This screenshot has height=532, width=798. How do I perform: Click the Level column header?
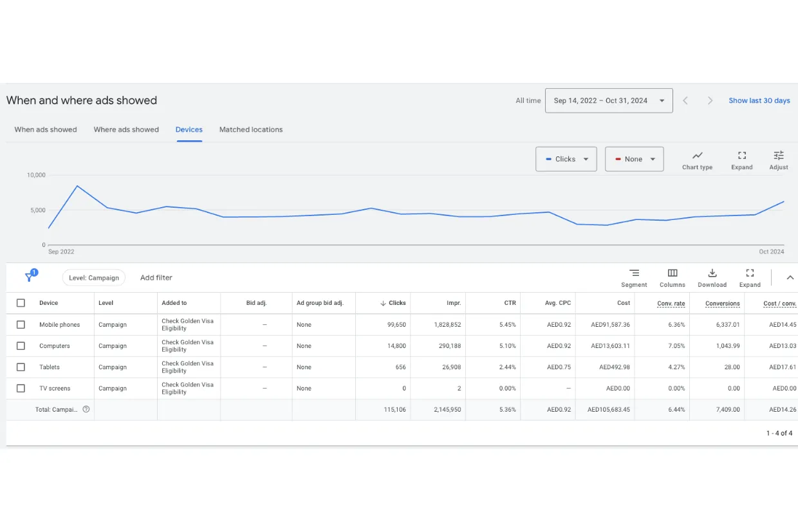pyautogui.click(x=106, y=303)
